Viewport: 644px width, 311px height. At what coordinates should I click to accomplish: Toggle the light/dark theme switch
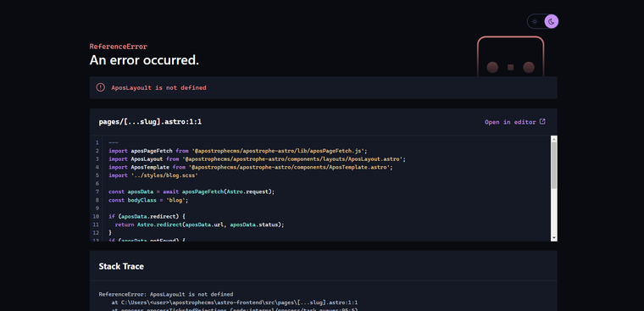(542, 21)
